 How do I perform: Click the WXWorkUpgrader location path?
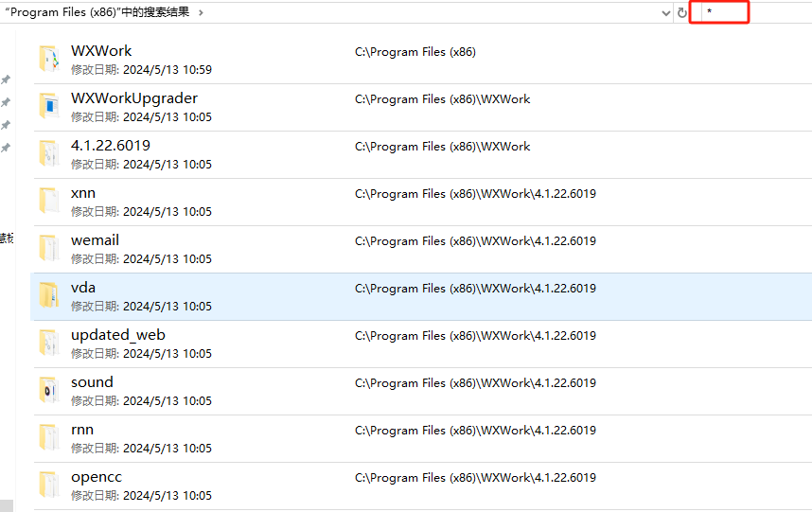(x=443, y=98)
